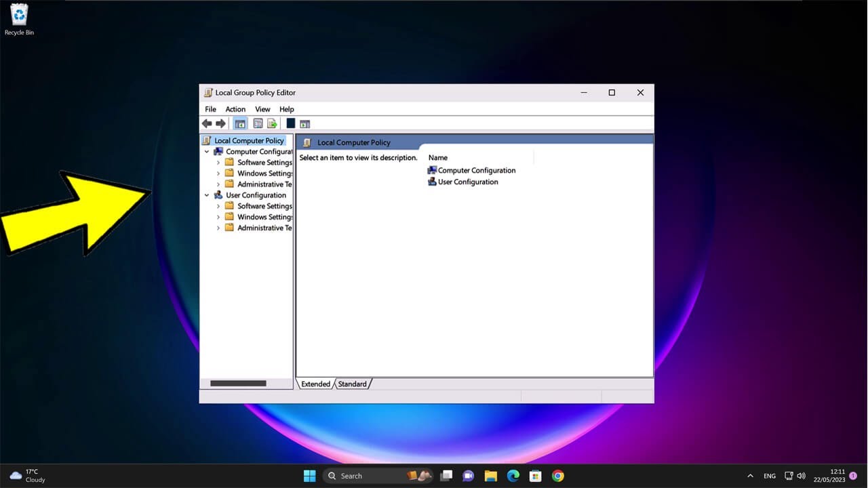868x488 pixels.
Task: Open File Explorer from the taskbar
Action: [490, 476]
